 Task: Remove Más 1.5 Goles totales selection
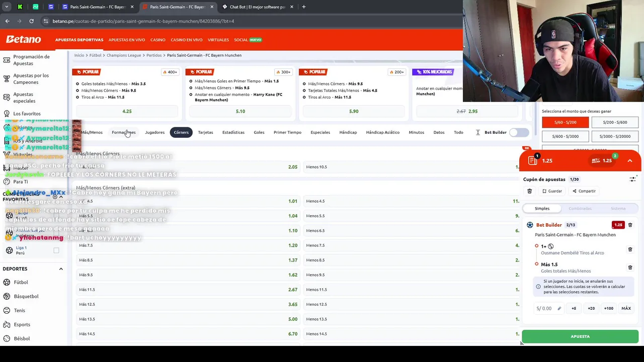[630, 267]
